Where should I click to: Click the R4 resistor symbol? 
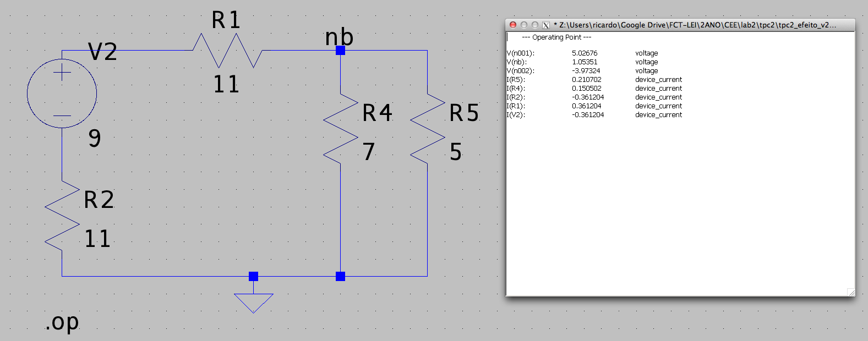click(x=340, y=129)
